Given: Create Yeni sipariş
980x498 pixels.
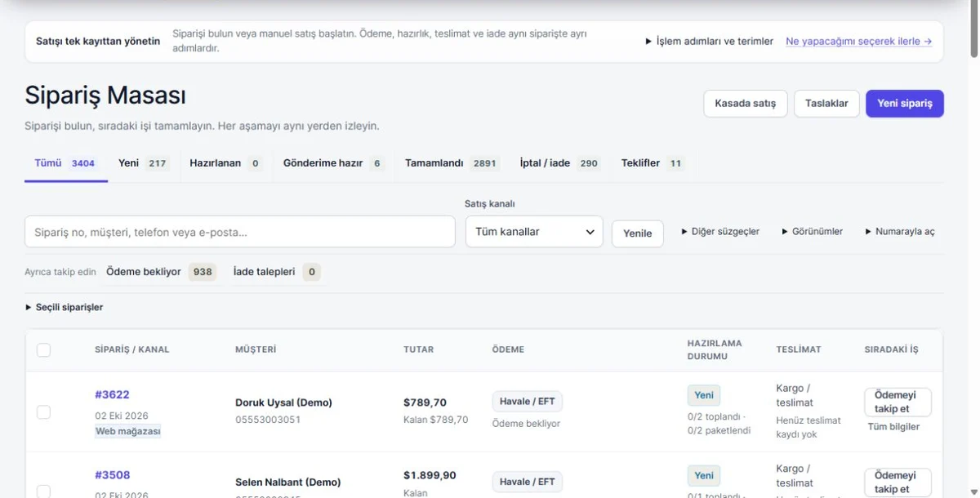Looking at the screenshot, I should coord(905,104).
